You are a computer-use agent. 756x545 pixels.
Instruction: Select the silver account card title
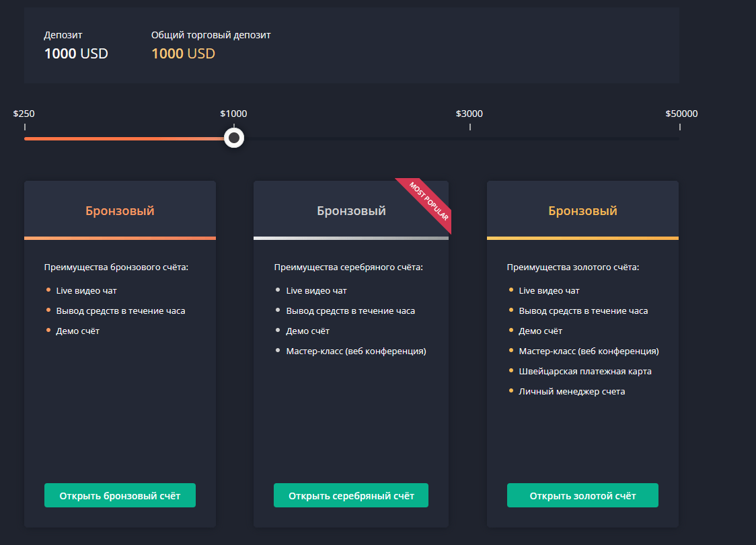pos(350,210)
